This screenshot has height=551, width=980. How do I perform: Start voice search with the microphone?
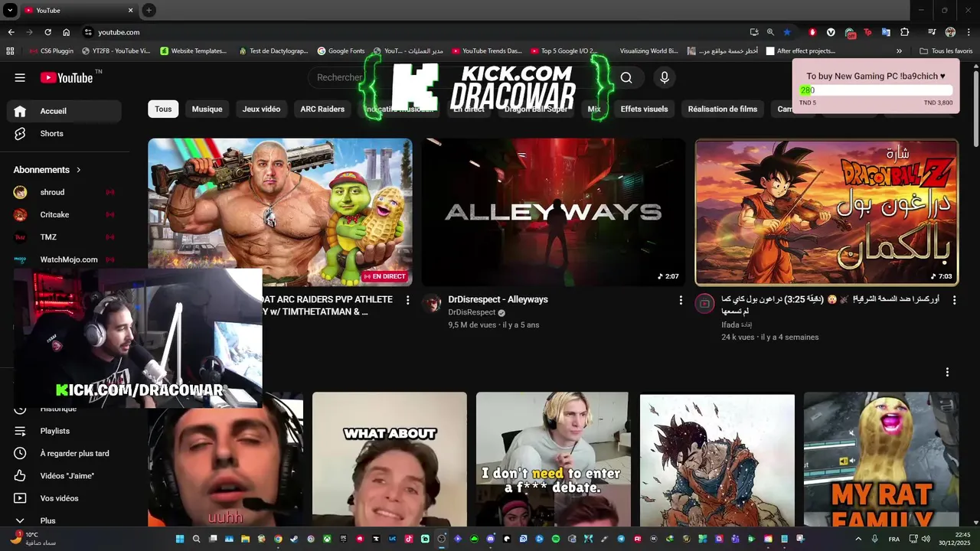[664, 77]
